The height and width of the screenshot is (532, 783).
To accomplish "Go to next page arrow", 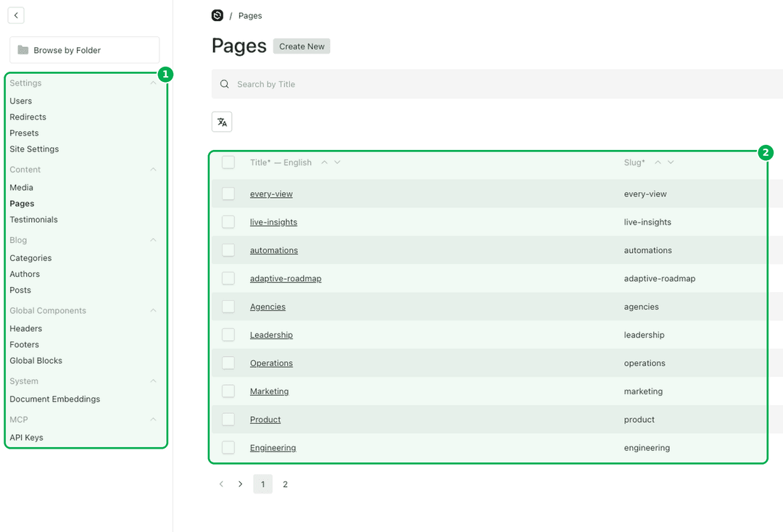I will pos(240,484).
